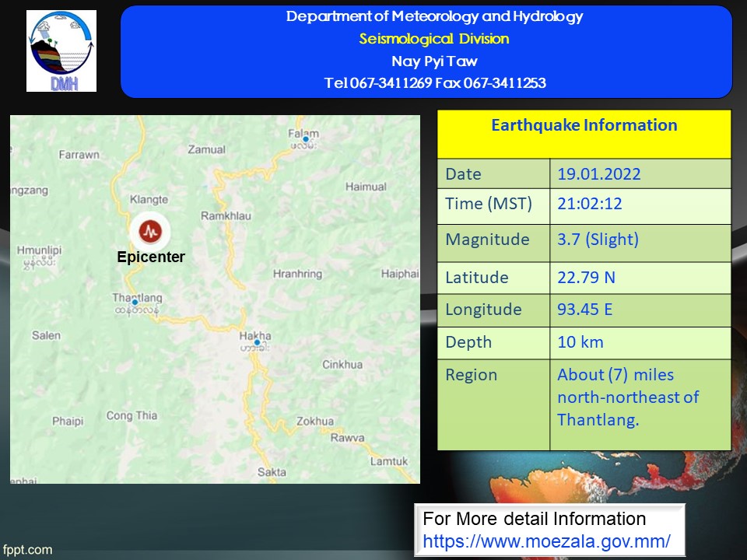Click the 'Magnitude' row label

click(487, 240)
